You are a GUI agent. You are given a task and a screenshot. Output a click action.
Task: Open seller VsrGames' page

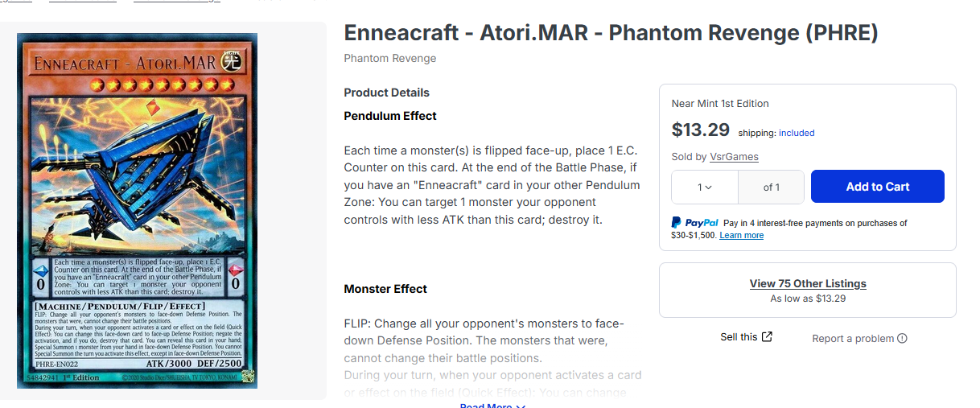click(734, 157)
